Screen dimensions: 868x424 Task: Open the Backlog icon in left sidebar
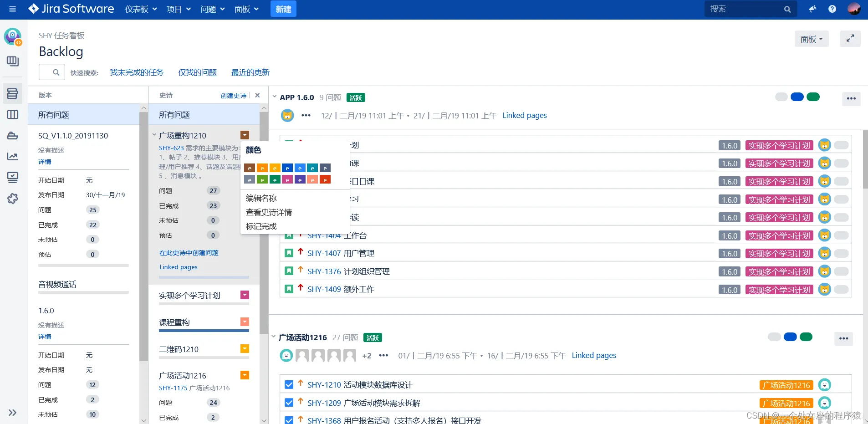pyautogui.click(x=12, y=93)
